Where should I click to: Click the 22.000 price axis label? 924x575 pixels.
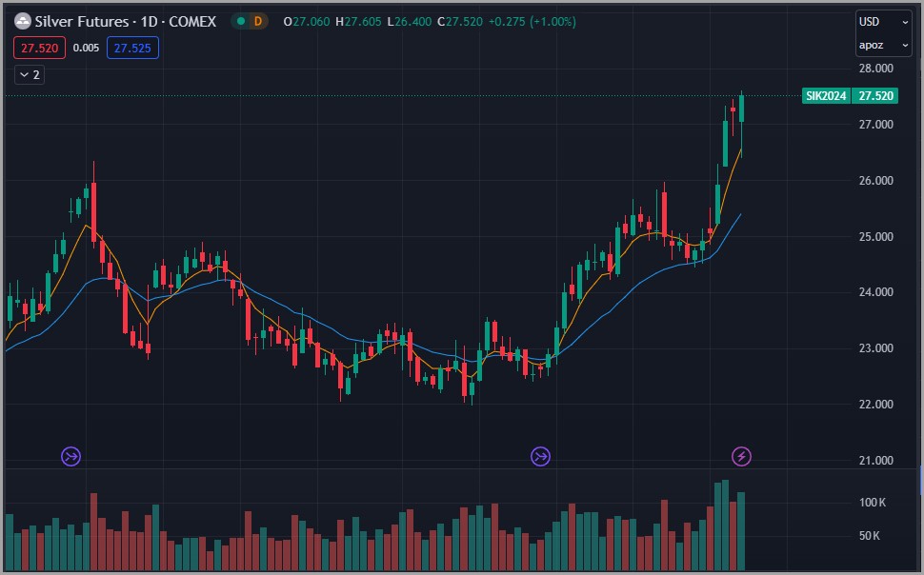point(875,405)
